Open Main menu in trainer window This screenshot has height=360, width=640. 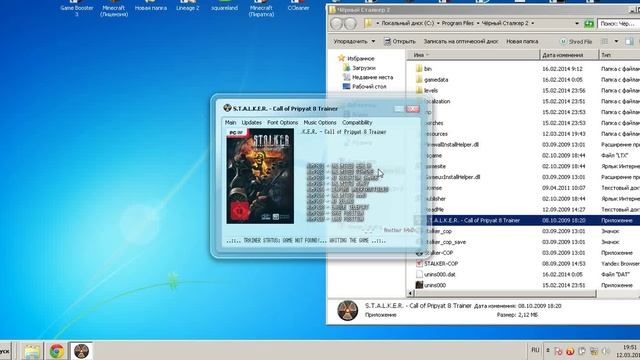click(x=230, y=122)
